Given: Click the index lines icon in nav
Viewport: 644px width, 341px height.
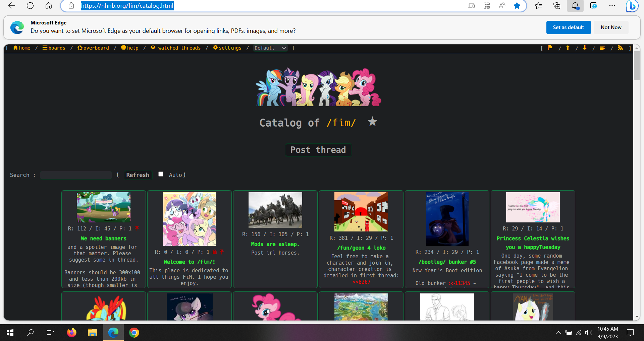Looking at the screenshot, I should [x=602, y=48].
